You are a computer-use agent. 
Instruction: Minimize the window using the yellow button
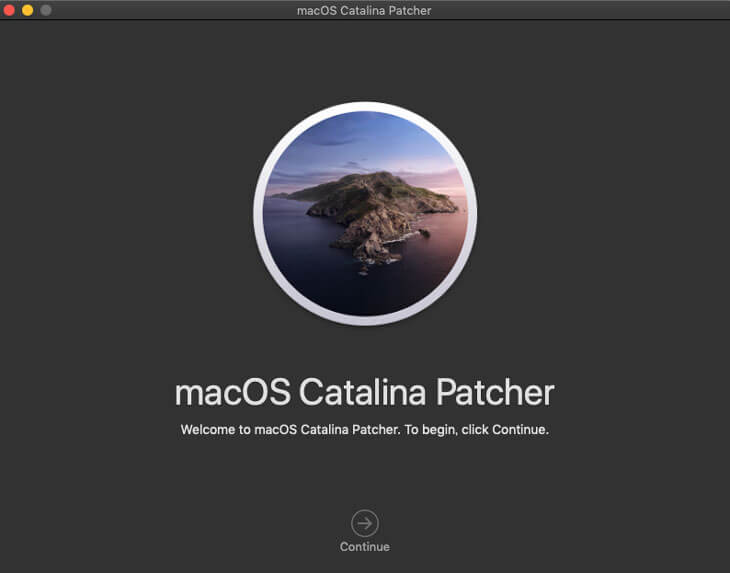point(28,10)
